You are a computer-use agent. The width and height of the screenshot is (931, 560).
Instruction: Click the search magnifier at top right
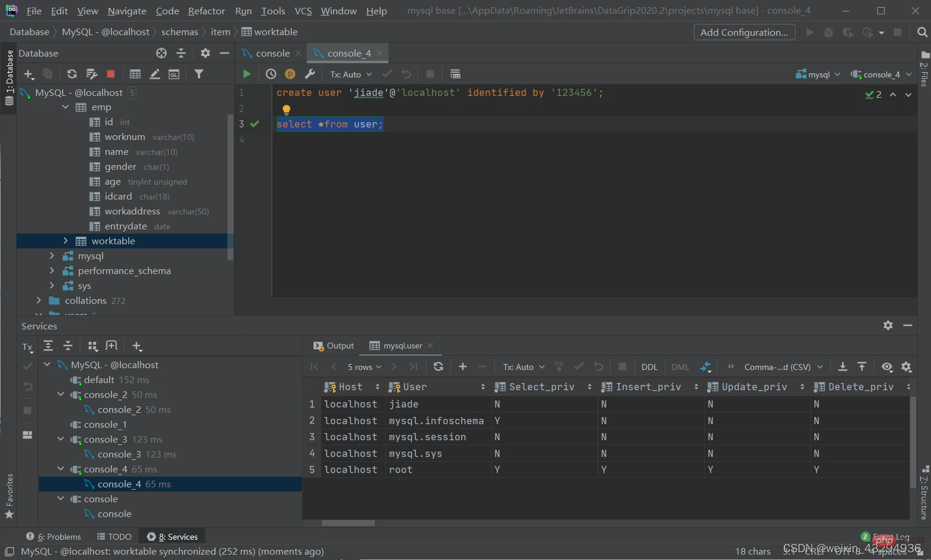point(922,32)
